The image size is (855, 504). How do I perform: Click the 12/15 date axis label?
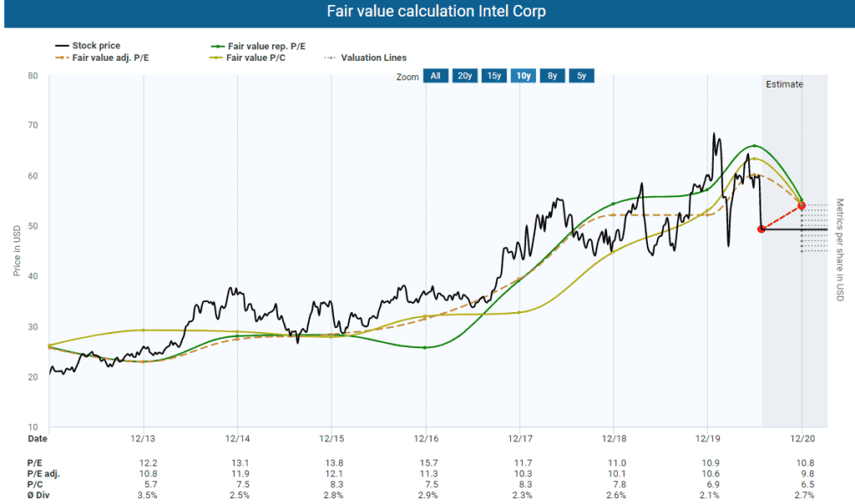point(331,439)
